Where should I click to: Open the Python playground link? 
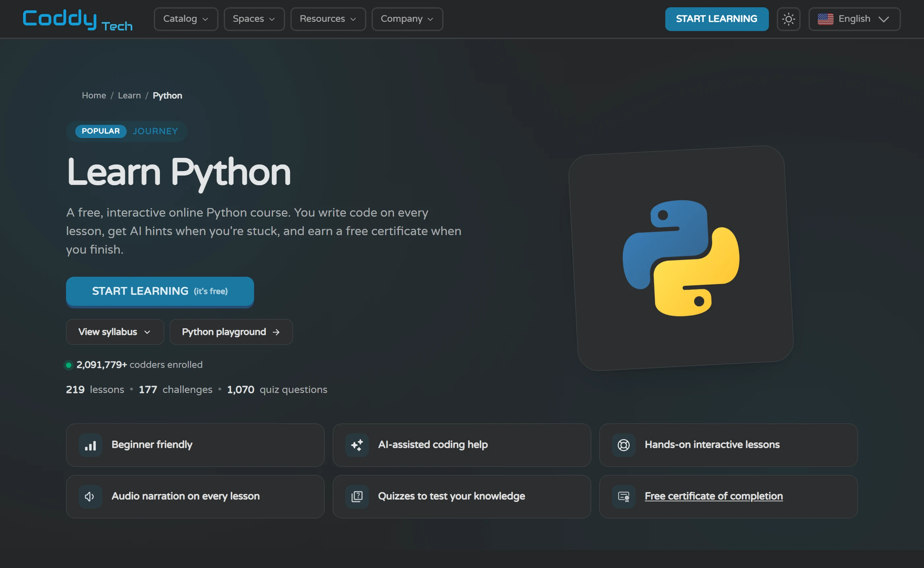coord(231,332)
